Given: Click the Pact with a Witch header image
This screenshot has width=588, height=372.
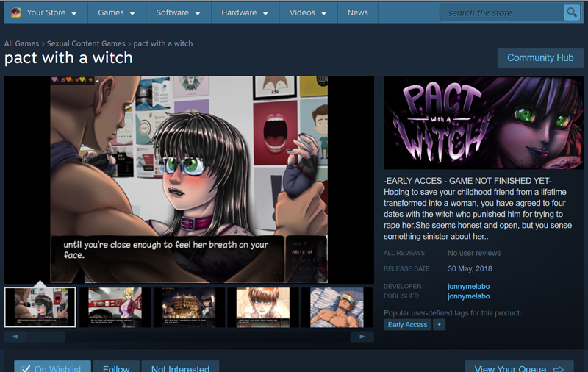Looking at the screenshot, I should click(484, 123).
